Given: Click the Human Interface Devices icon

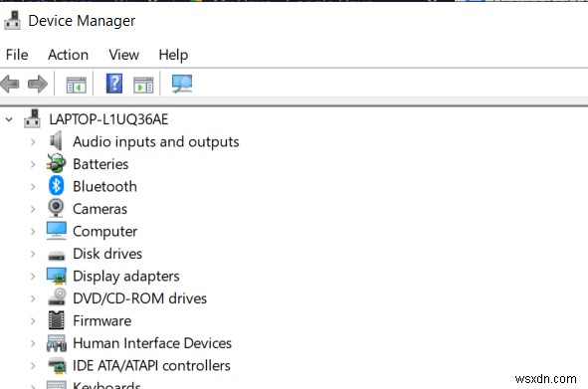Looking at the screenshot, I should click(57, 343).
